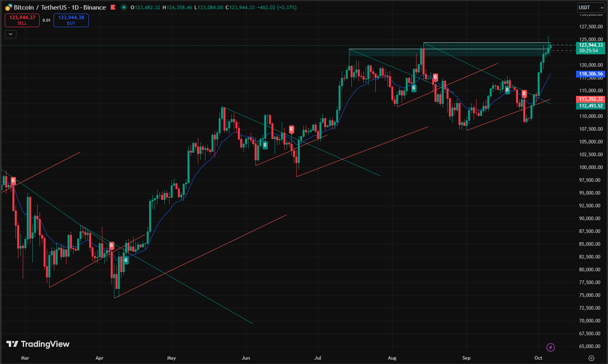
Task: Click the blue 118,306.56 price label
Action: (591, 74)
